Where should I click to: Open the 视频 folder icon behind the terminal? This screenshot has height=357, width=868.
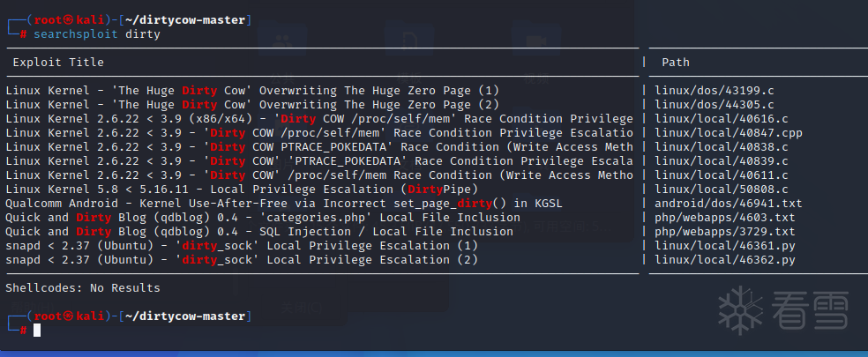tap(536, 41)
